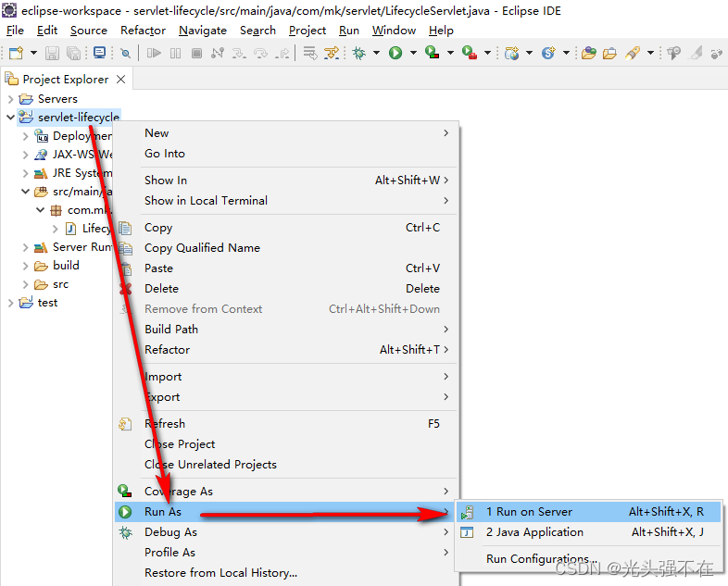
Task: Click the Coverage toolbar icon
Action: [433, 53]
